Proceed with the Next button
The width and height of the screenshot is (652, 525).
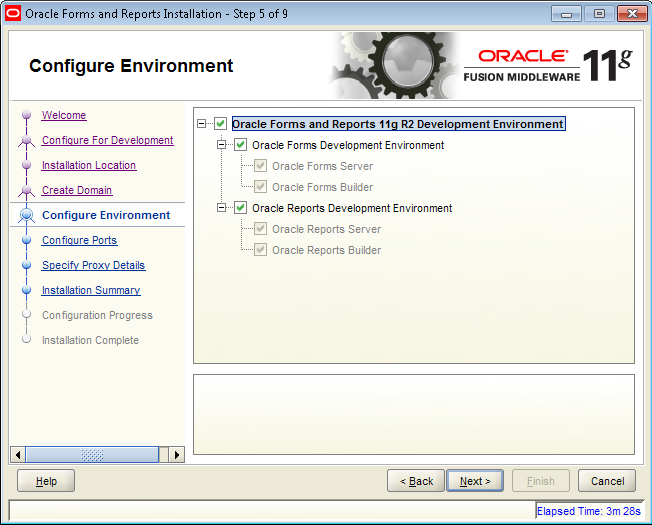pyautogui.click(x=475, y=481)
